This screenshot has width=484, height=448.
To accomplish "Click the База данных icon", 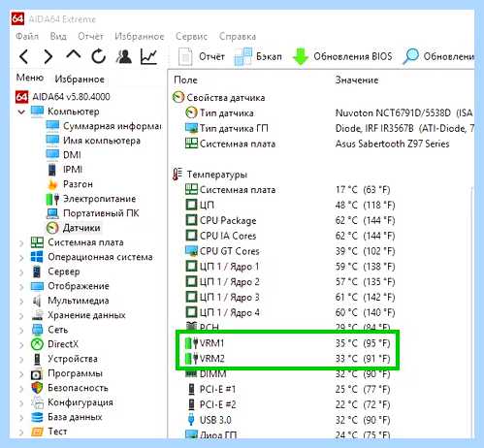I will click(x=37, y=417).
